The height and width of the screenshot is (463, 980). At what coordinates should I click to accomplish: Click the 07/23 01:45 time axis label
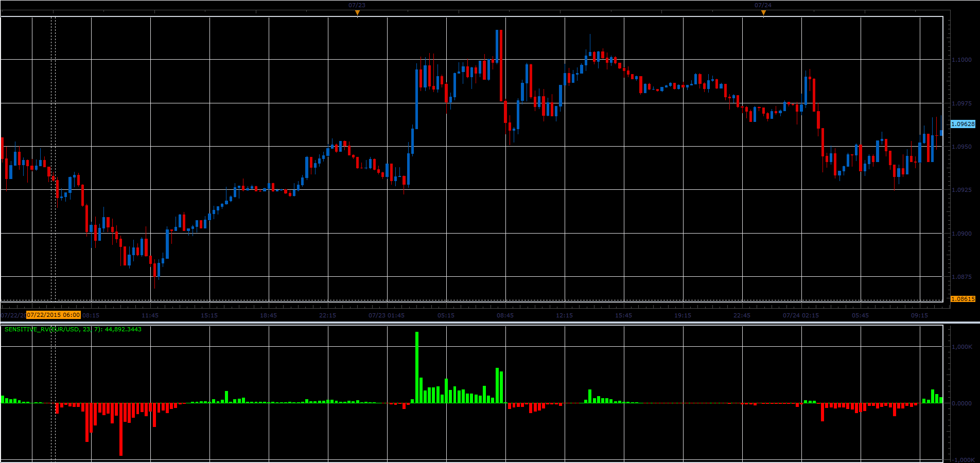387,315
